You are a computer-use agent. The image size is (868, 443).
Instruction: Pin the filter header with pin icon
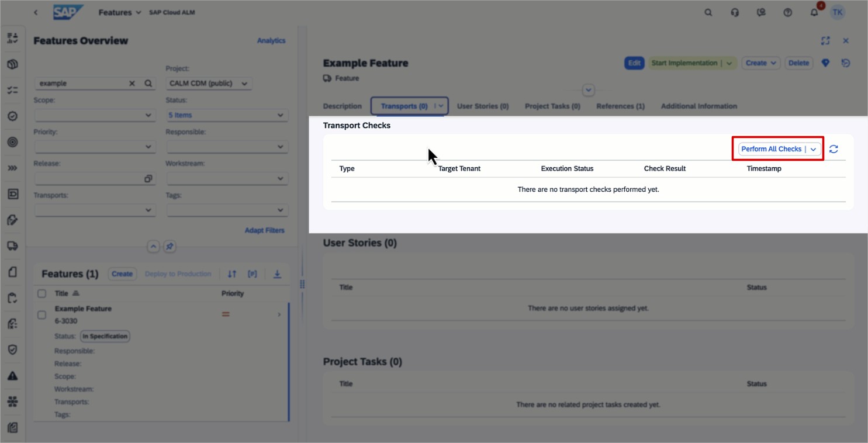pos(169,247)
